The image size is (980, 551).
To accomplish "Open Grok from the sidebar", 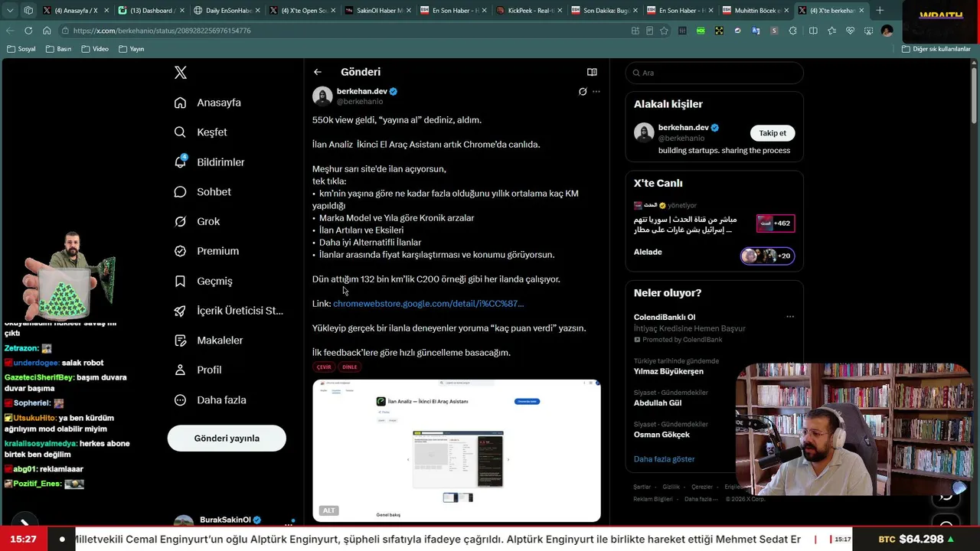I will (197, 221).
